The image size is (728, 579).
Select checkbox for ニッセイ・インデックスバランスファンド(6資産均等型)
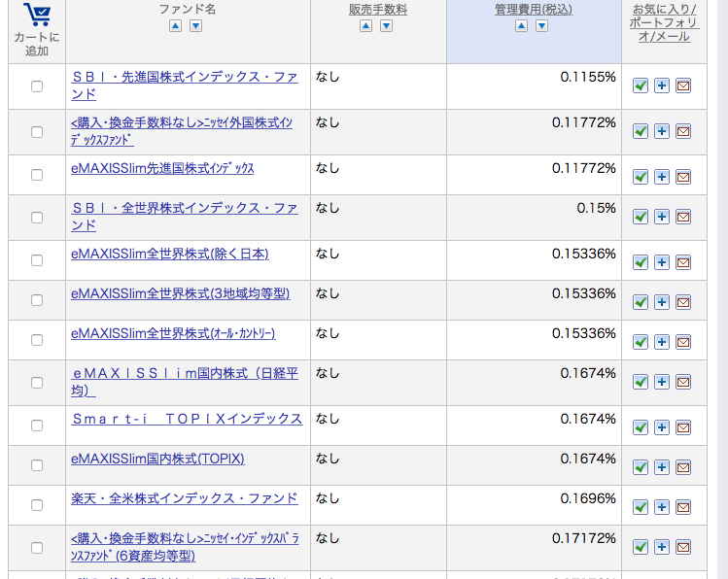coord(37,548)
